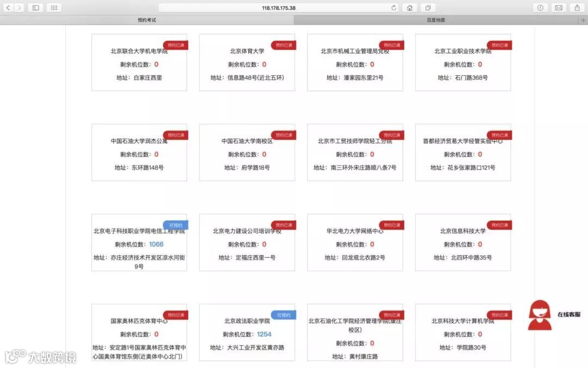Click 可预约 badge on 北京电子科技职业学院 card

(175, 225)
